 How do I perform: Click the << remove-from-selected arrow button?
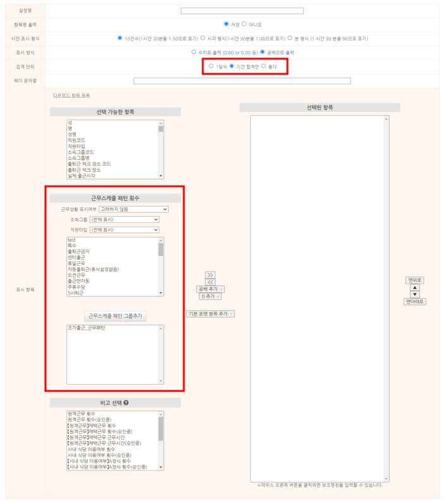click(210, 282)
